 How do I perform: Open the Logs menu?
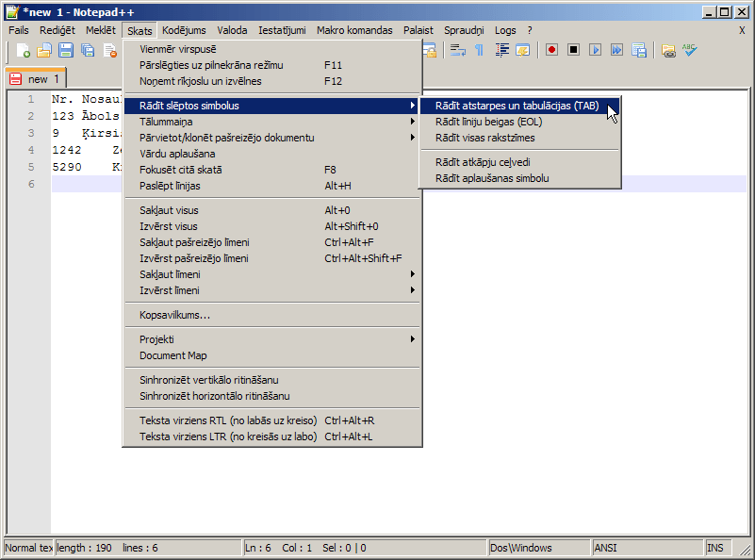(505, 30)
